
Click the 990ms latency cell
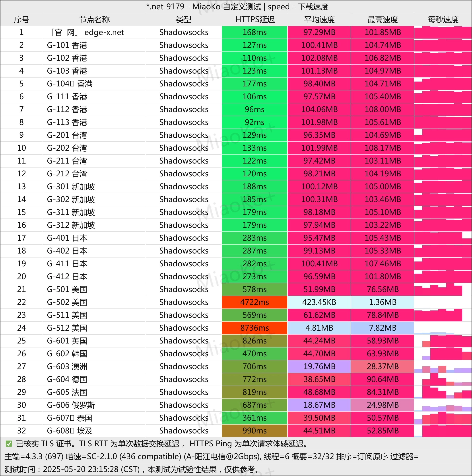[254, 431]
